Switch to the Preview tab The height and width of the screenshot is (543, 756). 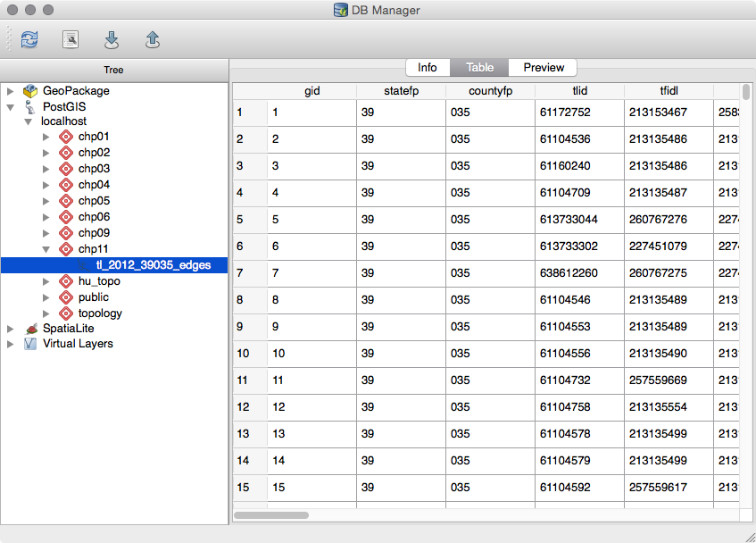tap(544, 68)
